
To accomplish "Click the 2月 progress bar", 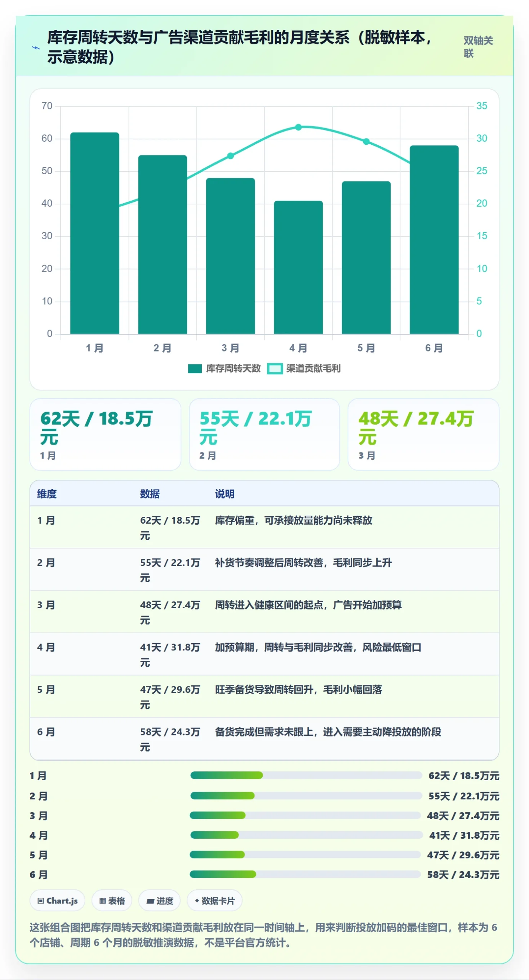I will pyautogui.click(x=306, y=796).
